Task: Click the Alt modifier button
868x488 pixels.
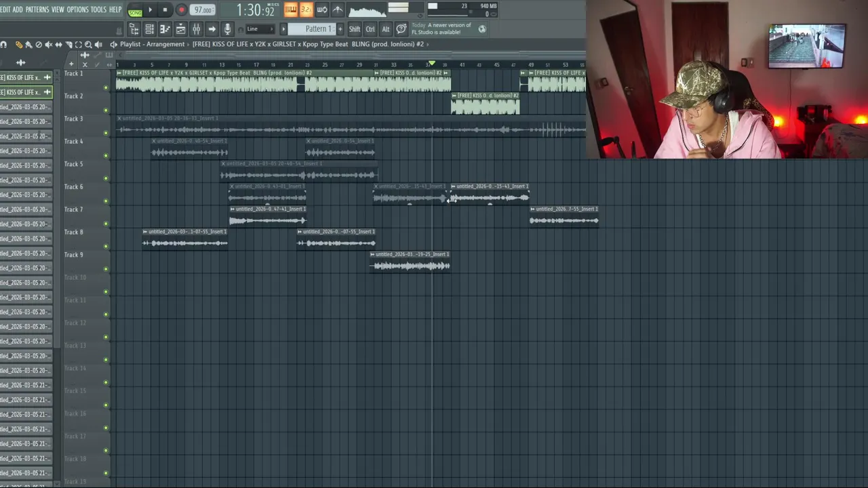Action: pyautogui.click(x=386, y=29)
